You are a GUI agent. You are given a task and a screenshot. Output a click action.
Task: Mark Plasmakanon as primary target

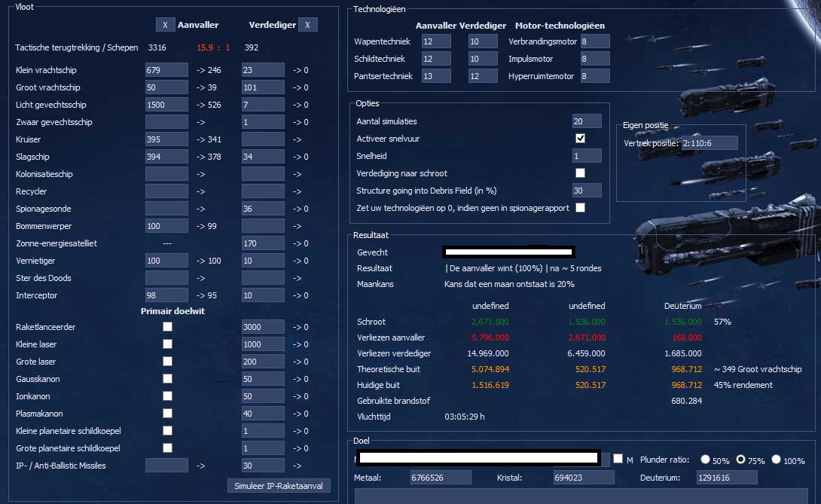tap(167, 413)
